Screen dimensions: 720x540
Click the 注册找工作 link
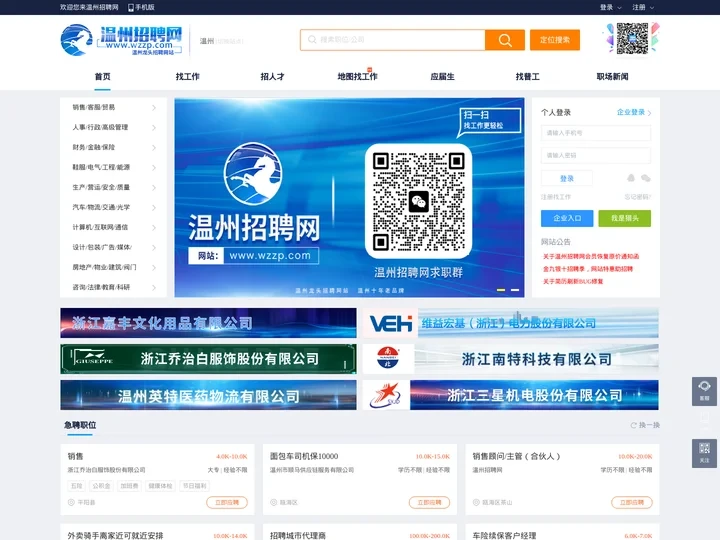pos(556,197)
